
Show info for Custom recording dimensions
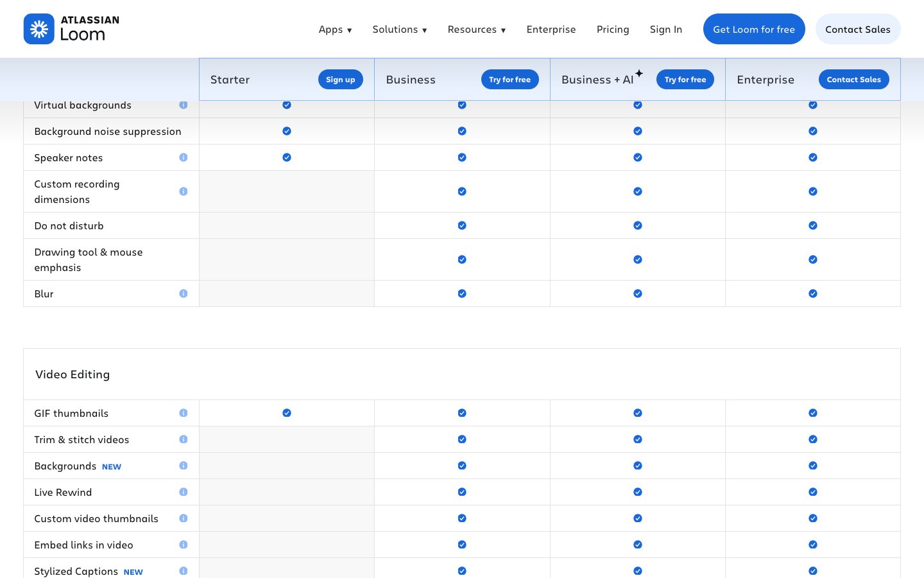click(x=184, y=191)
